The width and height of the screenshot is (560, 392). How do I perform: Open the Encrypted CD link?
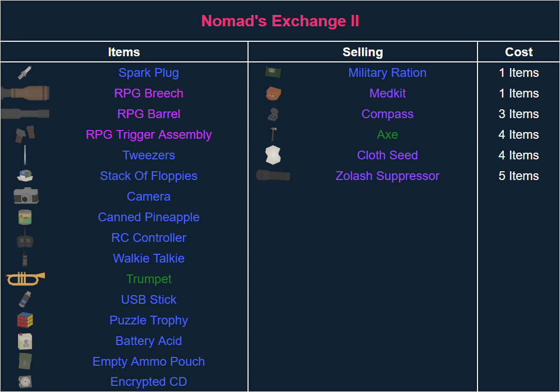pyautogui.click(x=149, y=382)
